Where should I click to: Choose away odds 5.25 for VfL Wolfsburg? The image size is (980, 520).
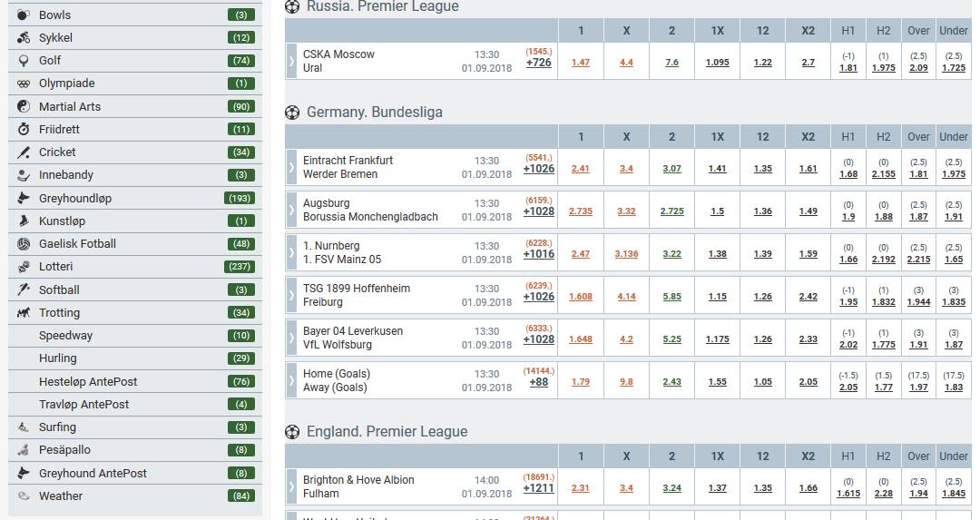pyautogui.click(x=671, y=339)
